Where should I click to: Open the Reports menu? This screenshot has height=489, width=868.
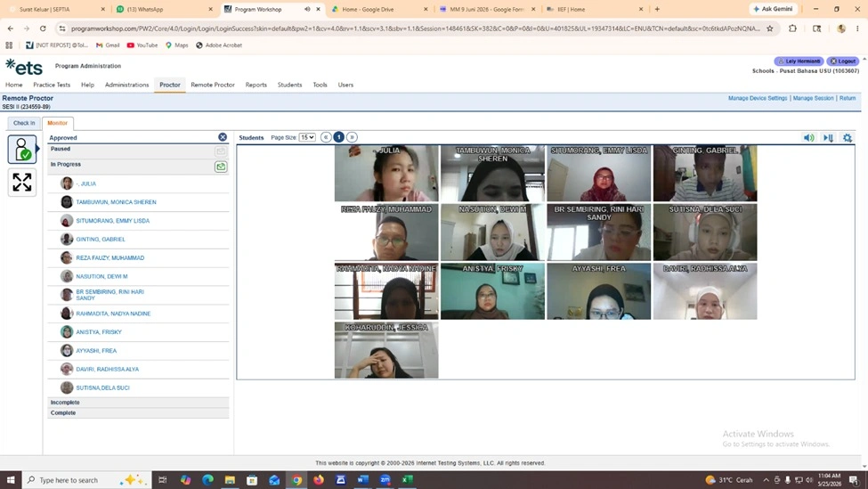[256, 85]
